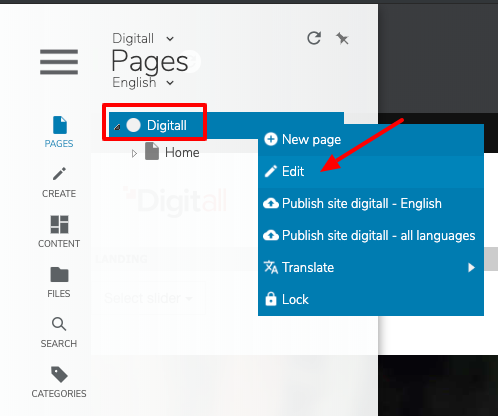
Task: Select the Pages sidebar icon
Action: click(59, 132)
